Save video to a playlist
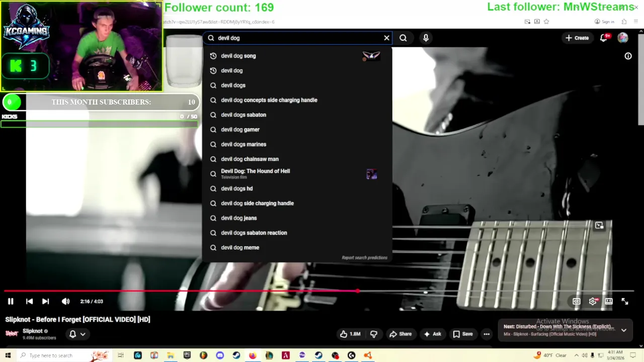This screenshot has width=644, height=362. (x=462, y=334)
